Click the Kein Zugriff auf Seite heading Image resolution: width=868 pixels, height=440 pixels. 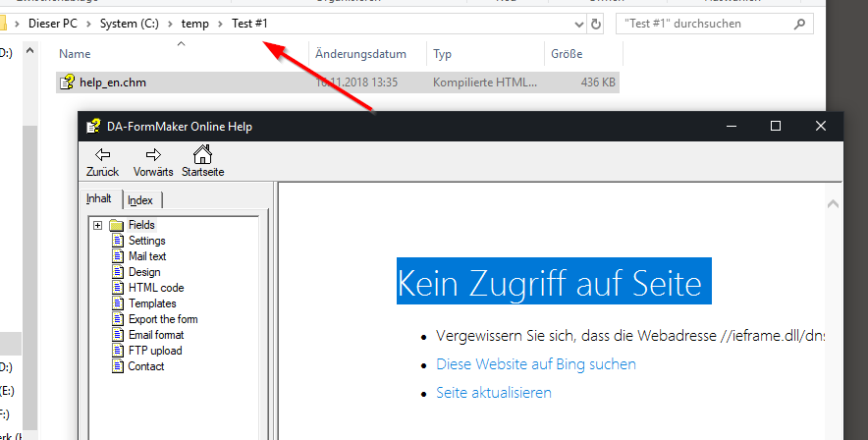(x=554, y=281)
